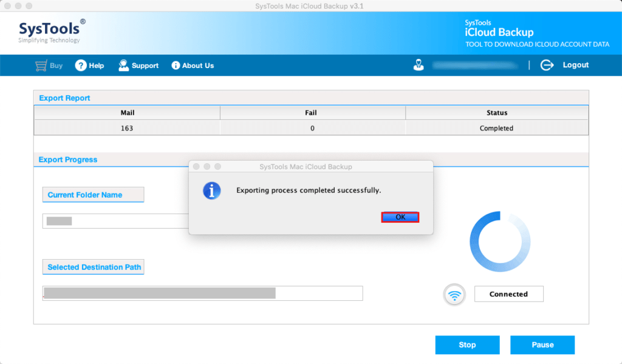
Task: Open the Support menu item
Action: pyautogui.click(x=138, y=66)
